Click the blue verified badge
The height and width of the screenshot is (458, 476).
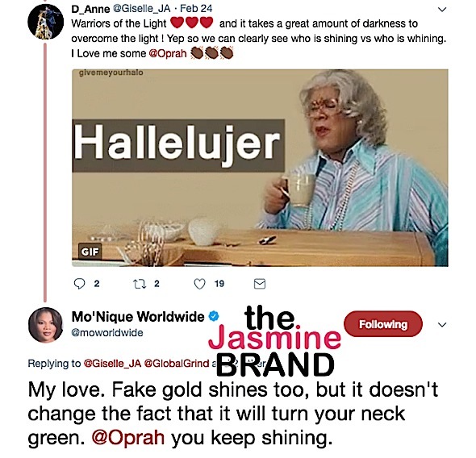(214, 316)
